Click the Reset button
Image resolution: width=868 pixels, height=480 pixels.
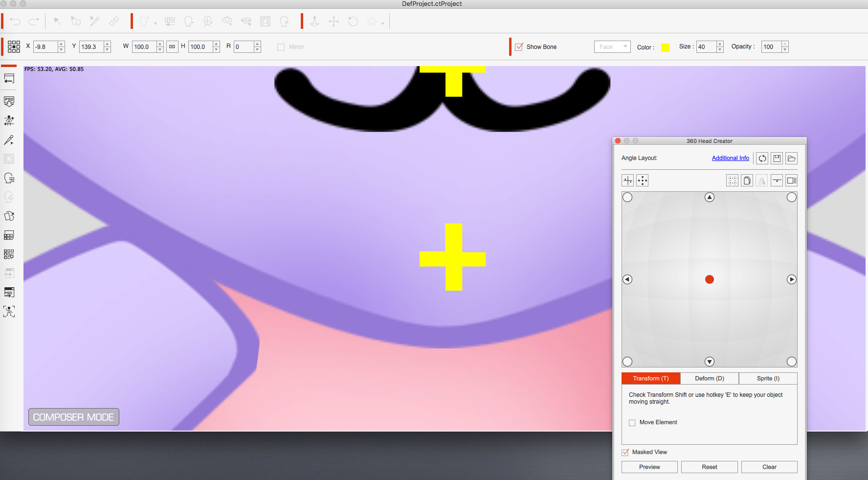pyautogui.click(x=710, y=467)
